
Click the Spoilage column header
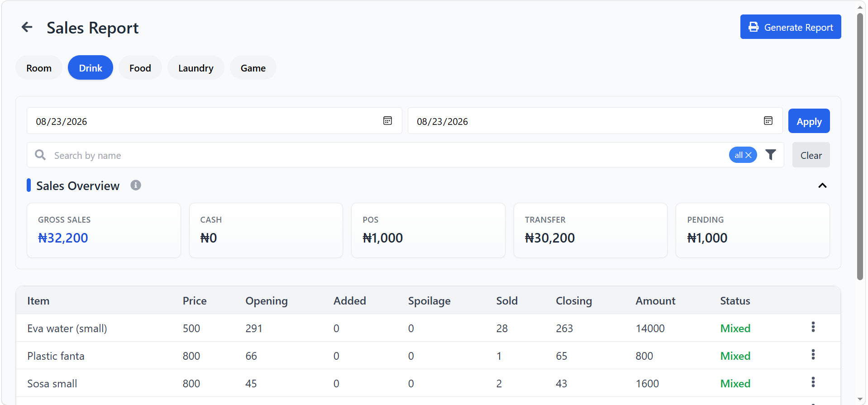point(429,301)
